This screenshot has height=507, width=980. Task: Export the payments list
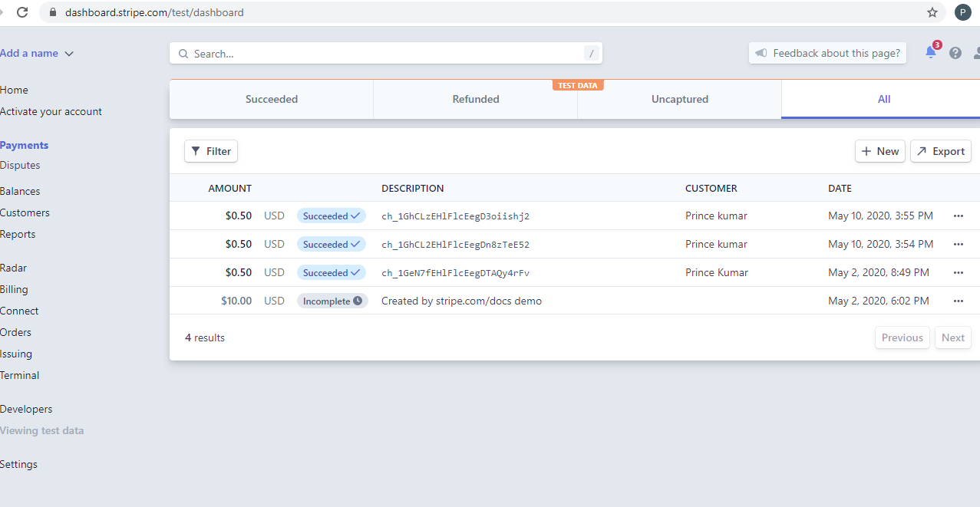tap(941, 151)
